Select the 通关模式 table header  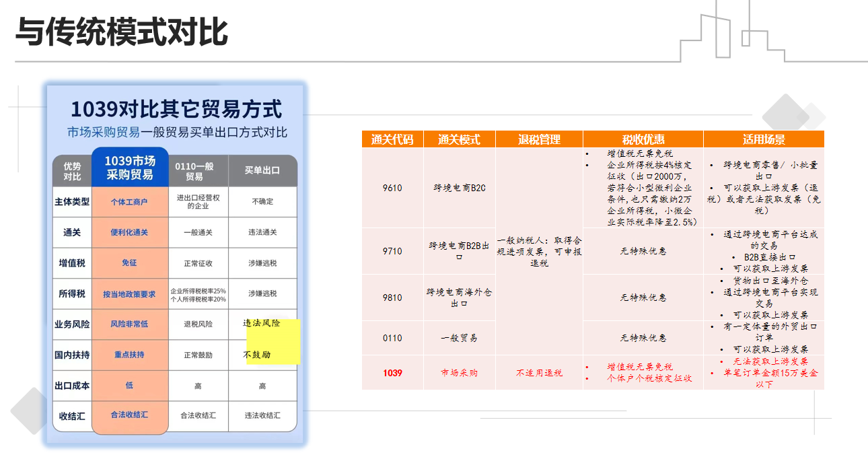[459, 139]
